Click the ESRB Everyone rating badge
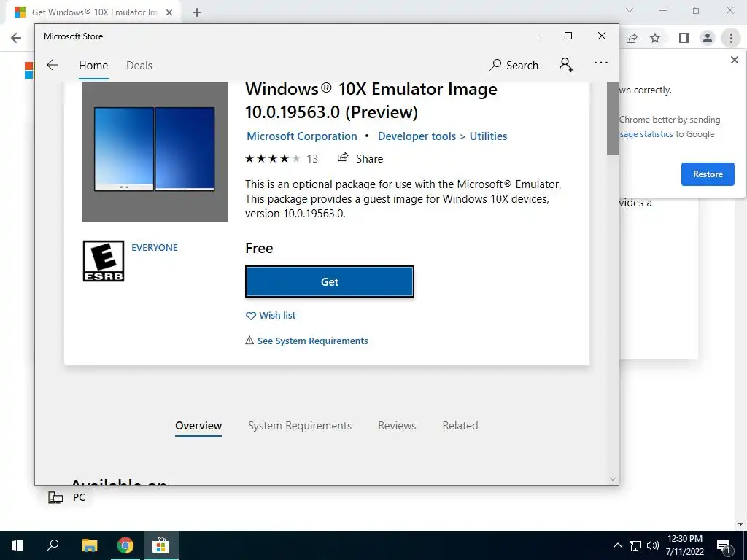Viewport: 747px width, 560px height. pyautogui.click(x=104, y=261)
